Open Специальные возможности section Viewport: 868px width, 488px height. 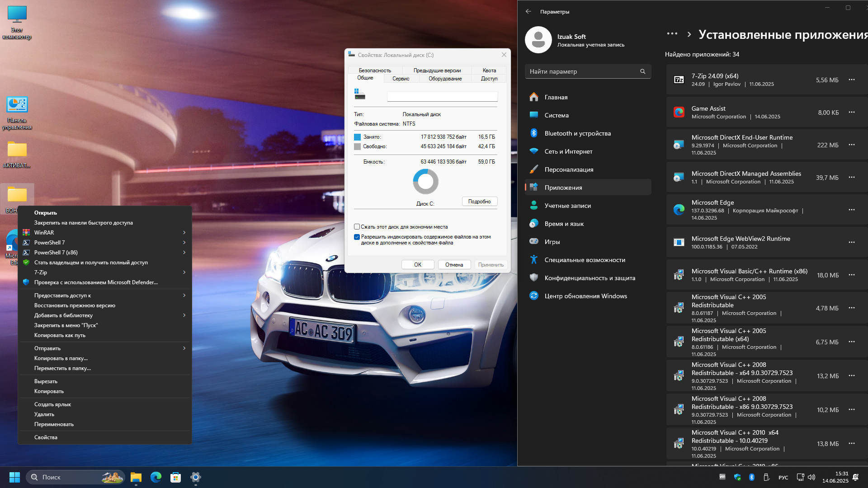588,260
